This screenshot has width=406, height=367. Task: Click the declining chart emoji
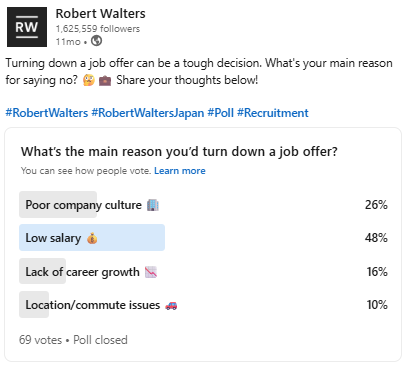point(151,272)
